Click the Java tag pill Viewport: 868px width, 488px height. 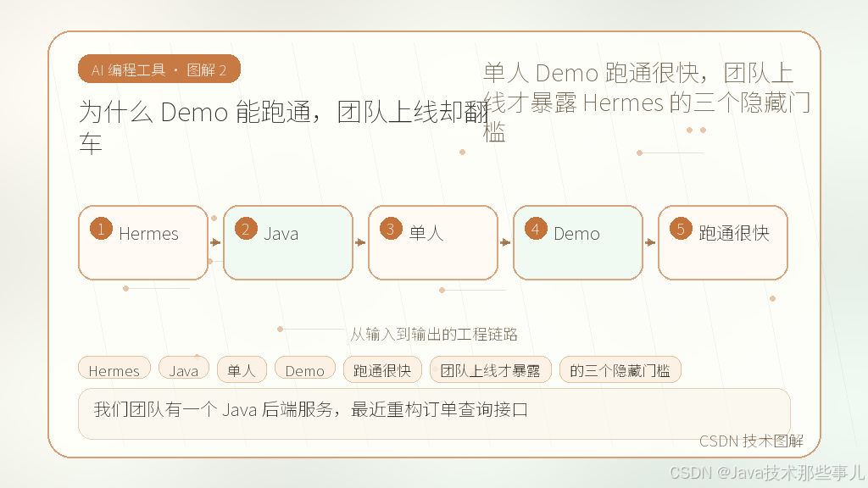tap(184, 369)
